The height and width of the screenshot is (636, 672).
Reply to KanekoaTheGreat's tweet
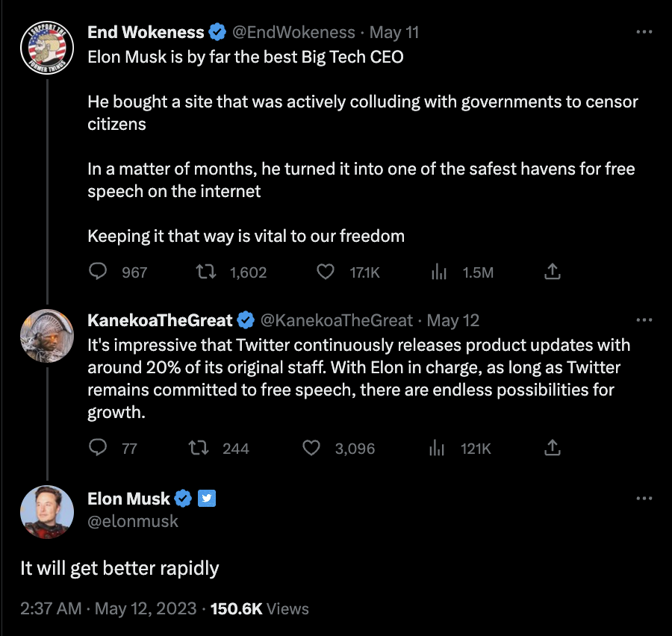coord(99,448)
